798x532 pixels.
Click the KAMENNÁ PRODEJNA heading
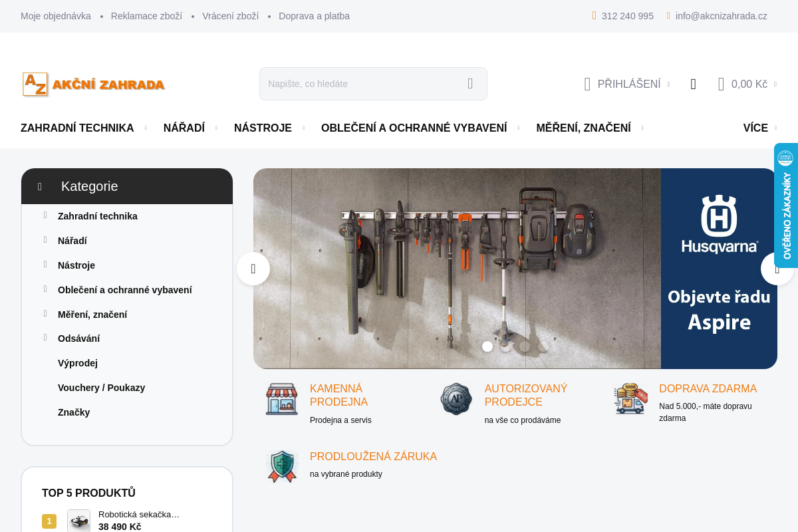[338, 395]
